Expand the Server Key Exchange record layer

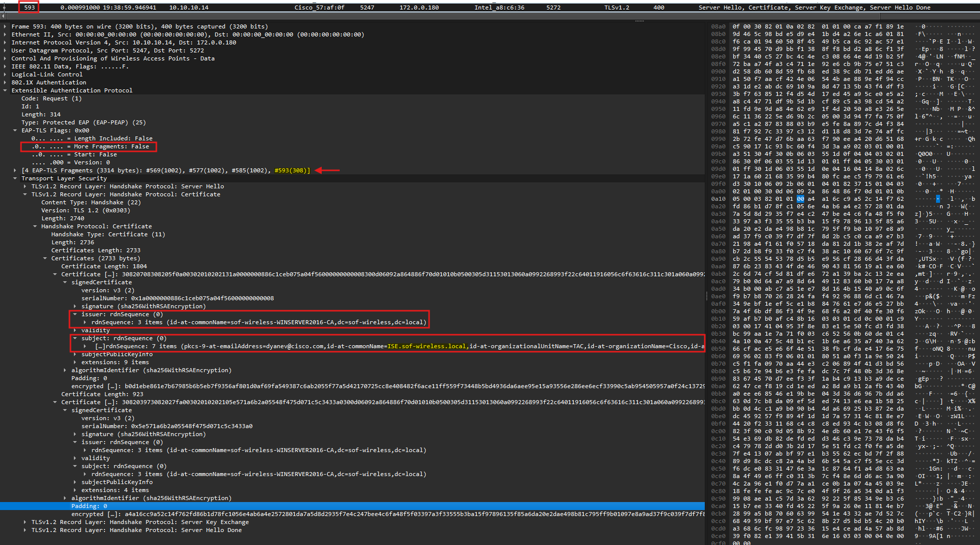point(25,522)
